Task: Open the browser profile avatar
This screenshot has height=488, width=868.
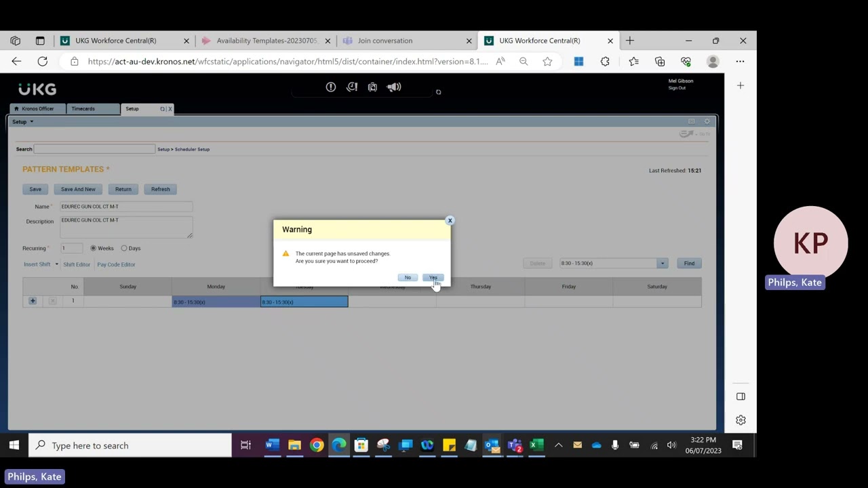Action: point(713,62)
